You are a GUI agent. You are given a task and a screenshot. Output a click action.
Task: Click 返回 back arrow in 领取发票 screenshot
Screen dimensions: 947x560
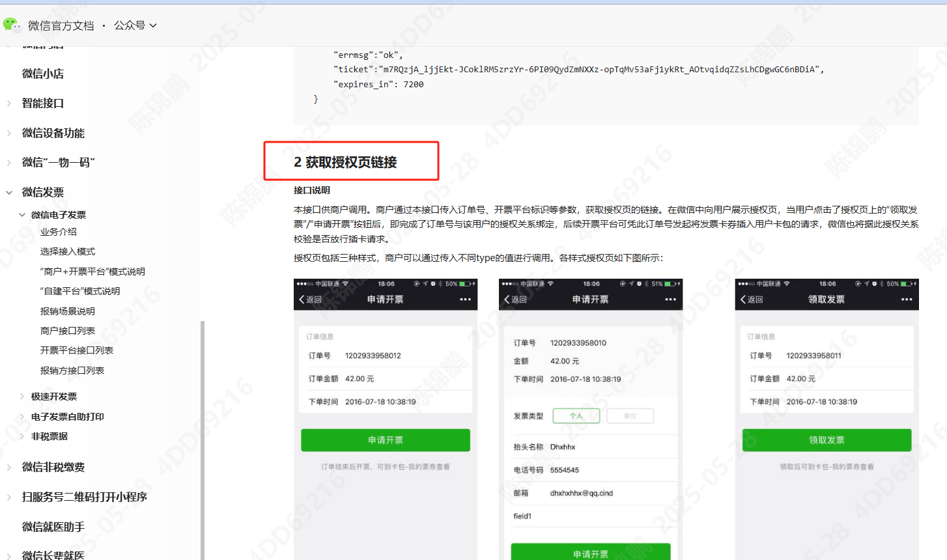[752, 300]
